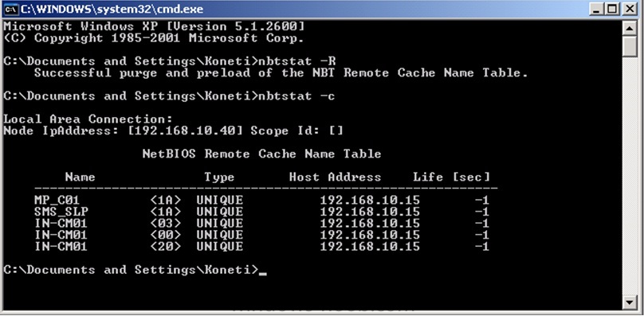Click the Life [sec] column header
This screenshot has height=316, width=644.
pyautogui.click(x=451, y=178)
